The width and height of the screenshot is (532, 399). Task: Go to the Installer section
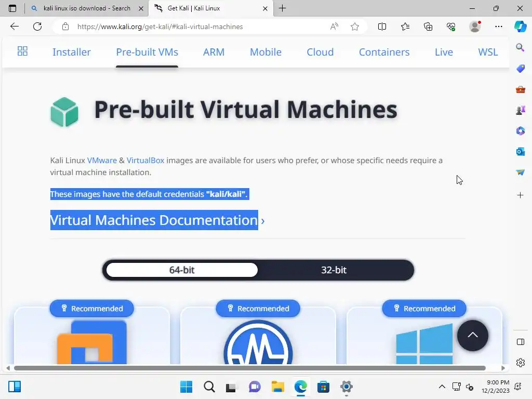point(72,52)
